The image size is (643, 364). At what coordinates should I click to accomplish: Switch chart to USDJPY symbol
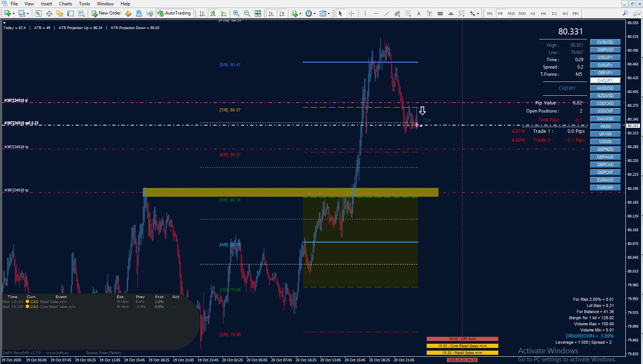(x=605, y=57)
